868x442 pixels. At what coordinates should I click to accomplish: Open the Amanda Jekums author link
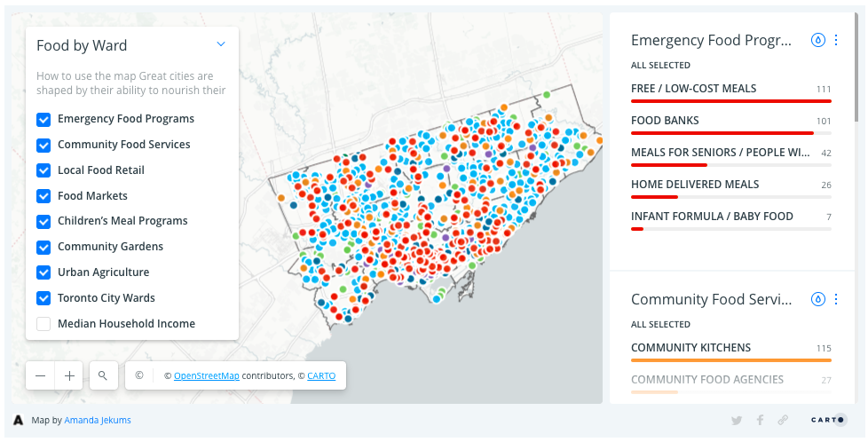98,420
